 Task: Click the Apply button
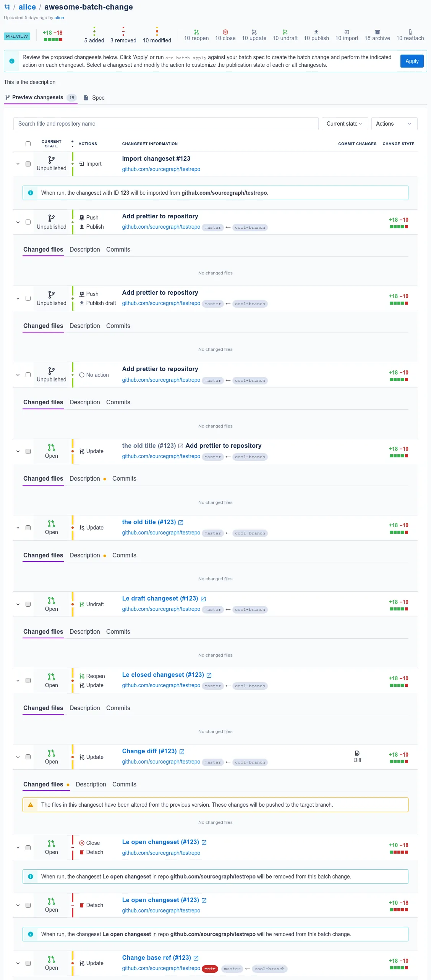pos(412,61)
